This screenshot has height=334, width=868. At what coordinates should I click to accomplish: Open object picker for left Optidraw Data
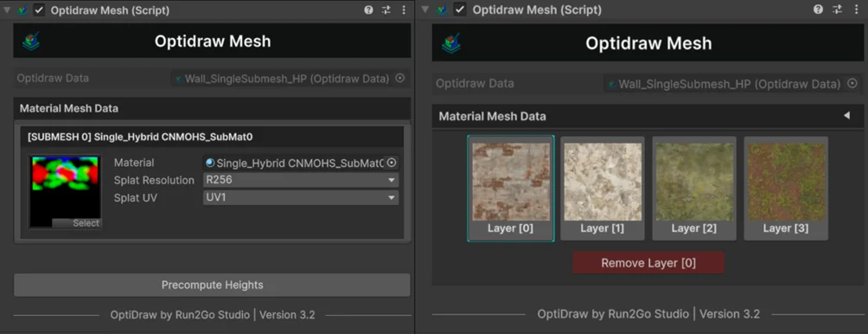pyautogui.click(x=400, y=79)
